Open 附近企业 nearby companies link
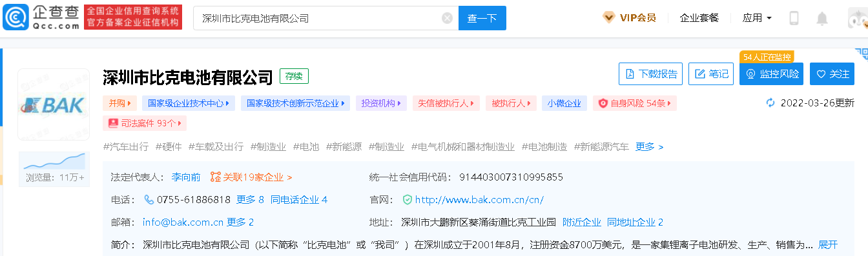The width and height of the screenshot is (868, 256). pos(581,222)
